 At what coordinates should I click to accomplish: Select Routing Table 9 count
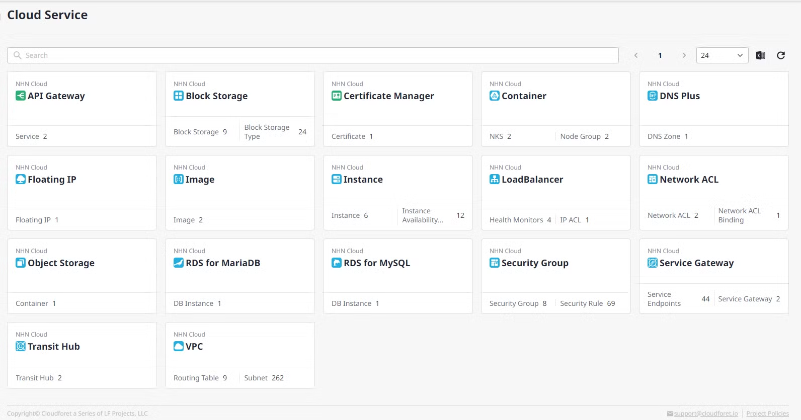[x=200, y=378]
